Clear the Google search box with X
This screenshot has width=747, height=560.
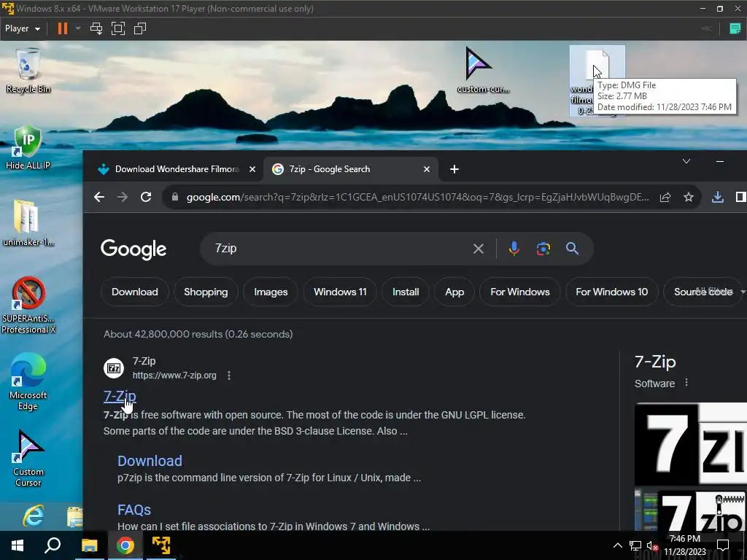coord(479,249)
